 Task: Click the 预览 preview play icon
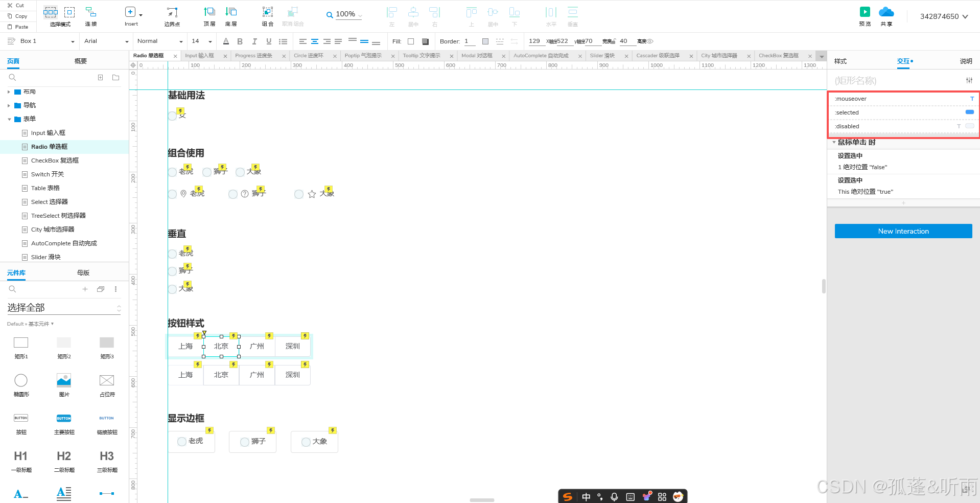click(x=865, y=12)
